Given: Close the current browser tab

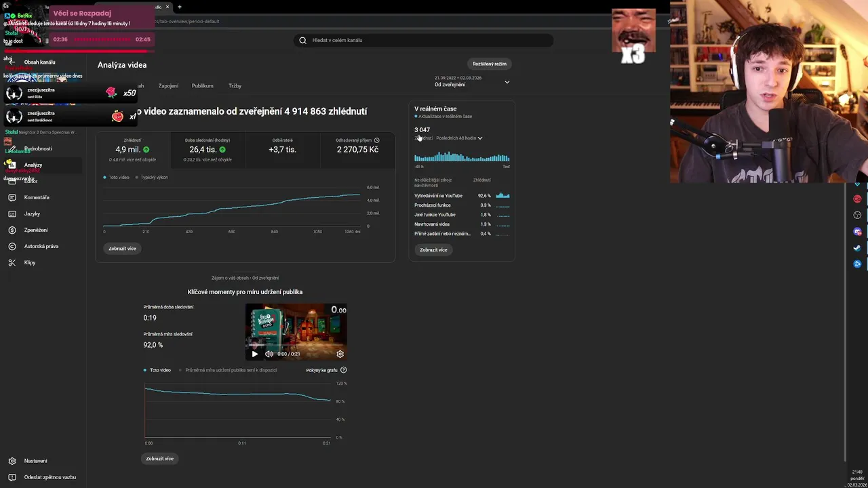Looking at the screenshot, I should click(167, 7).
